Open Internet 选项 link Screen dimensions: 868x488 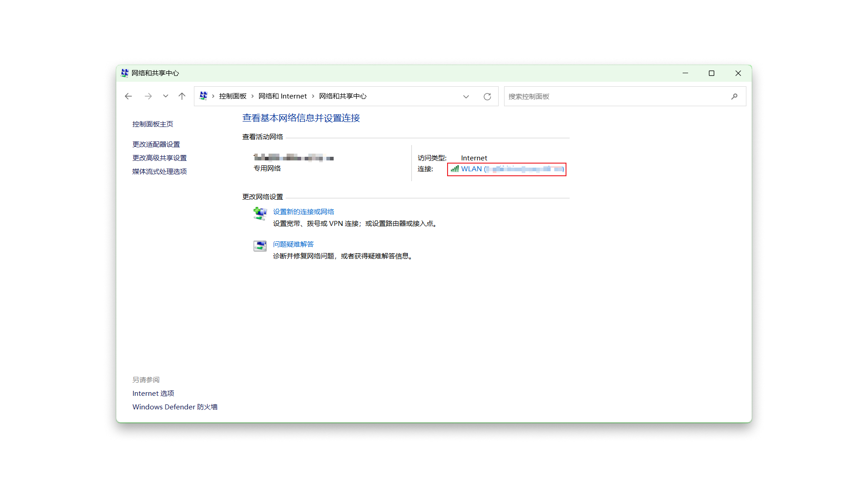[153, 394]
